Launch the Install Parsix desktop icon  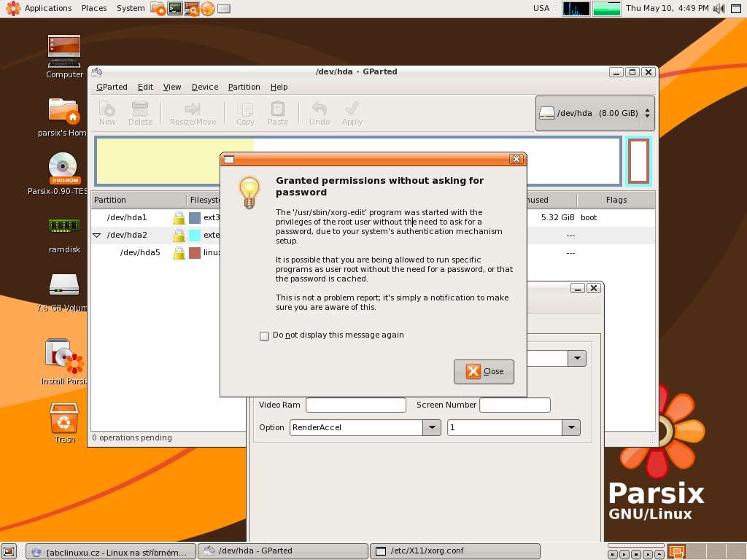tap(64, 356)
